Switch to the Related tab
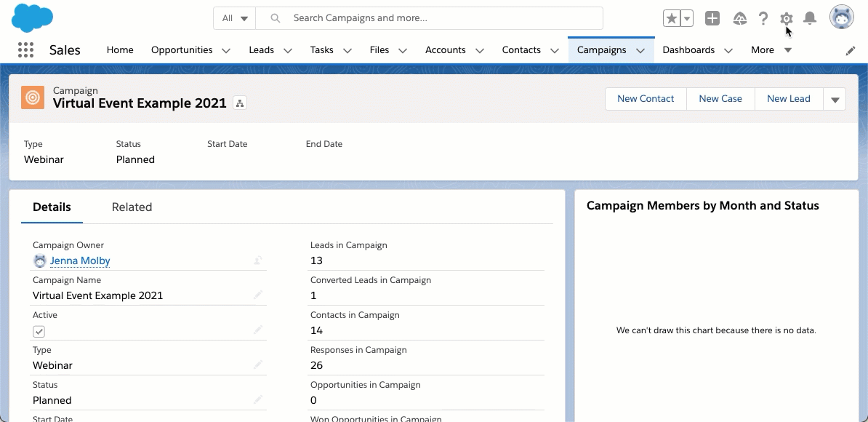The width and height of the screenshot is (868, 422). (x=132, y=207)
